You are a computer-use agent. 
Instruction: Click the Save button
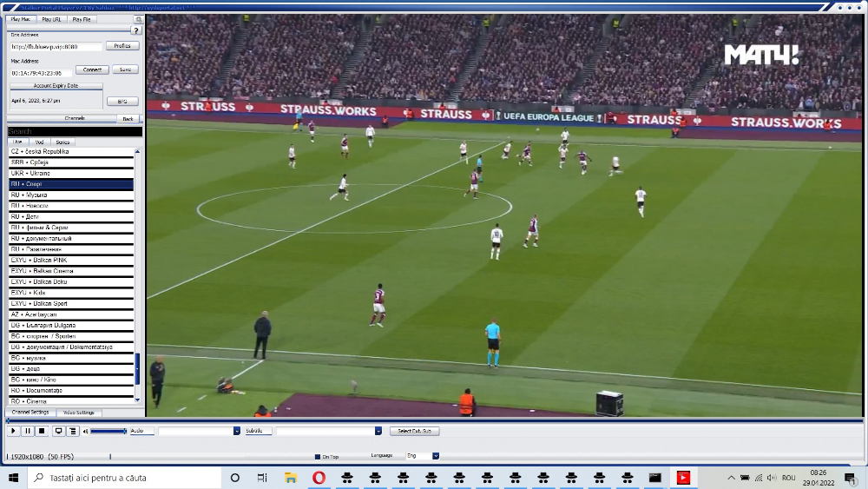pyautogui.click(x=125, y=69)
